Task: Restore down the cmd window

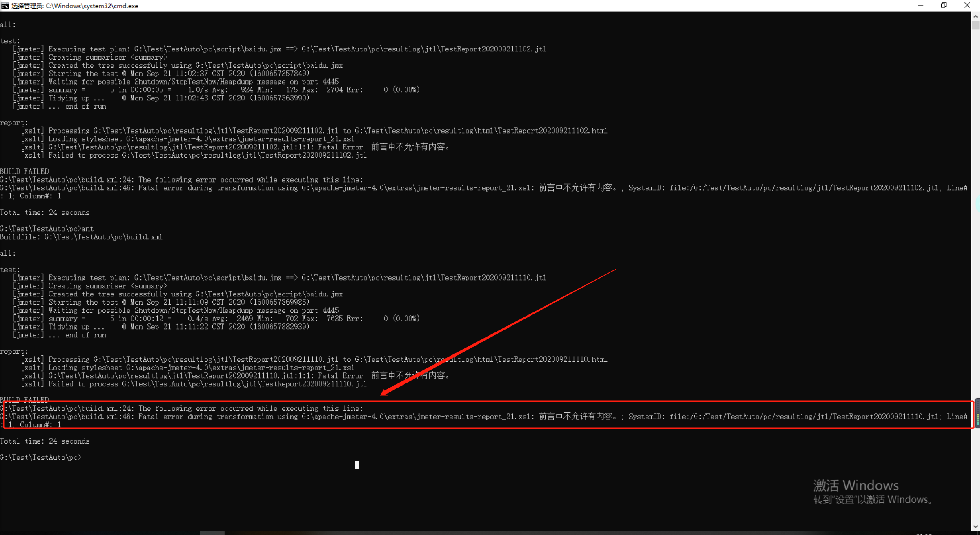Action: click(944, 6)
